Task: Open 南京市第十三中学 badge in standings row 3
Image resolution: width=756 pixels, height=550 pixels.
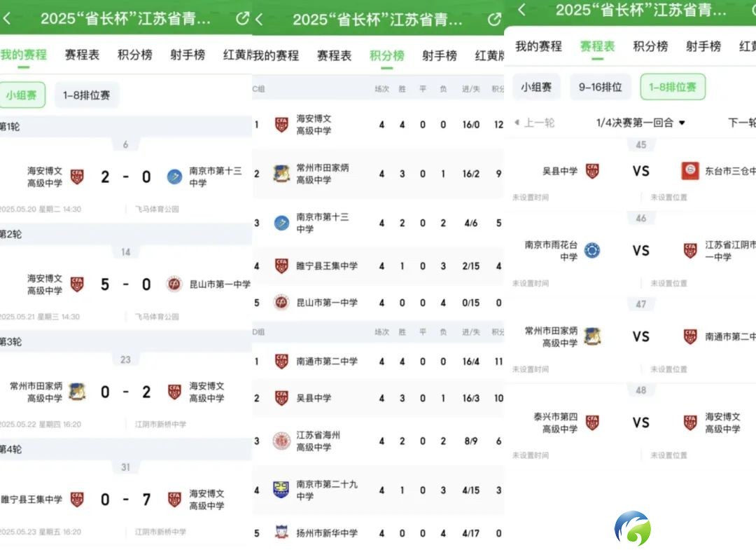Action: pyautogui.click(x=281, y=223)
